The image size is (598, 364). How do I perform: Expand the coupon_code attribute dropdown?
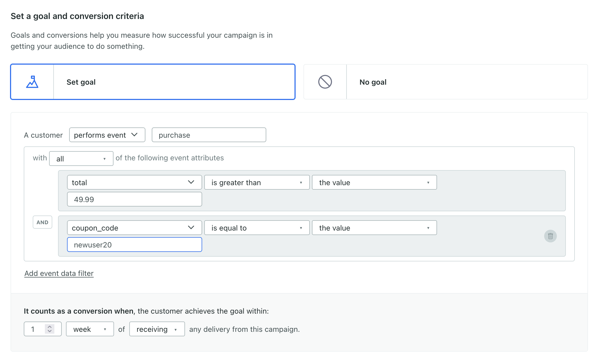(134, 228)
